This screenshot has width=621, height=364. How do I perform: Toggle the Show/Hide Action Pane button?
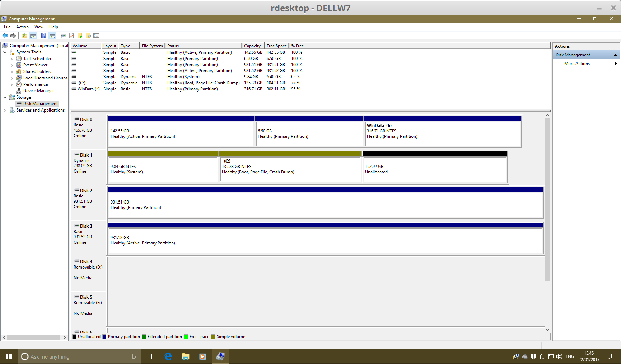click(52, 36)
